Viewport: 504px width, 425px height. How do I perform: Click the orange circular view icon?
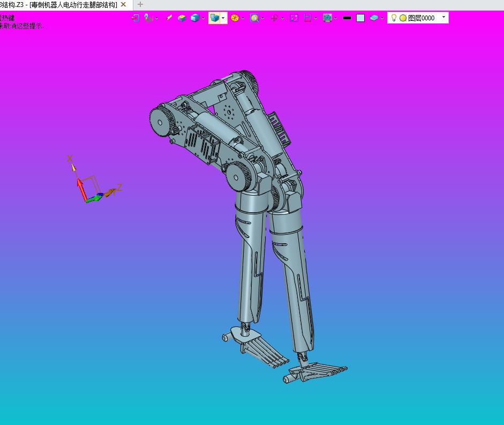click(x=235, y=18)
